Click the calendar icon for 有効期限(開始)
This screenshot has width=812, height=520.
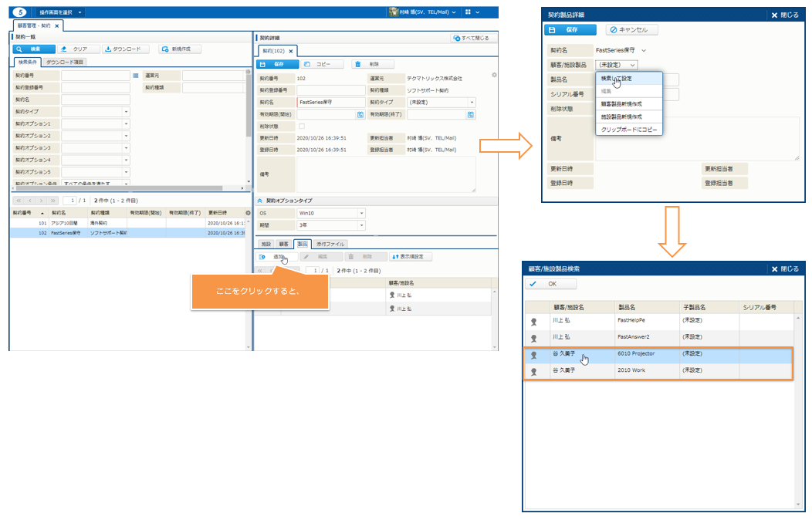tap(360, 114)
